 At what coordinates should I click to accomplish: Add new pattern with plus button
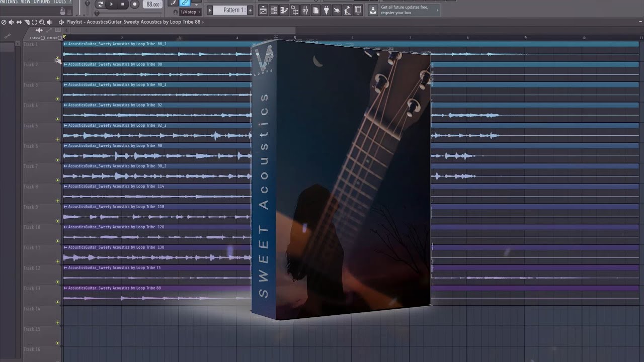click(250, 10)
